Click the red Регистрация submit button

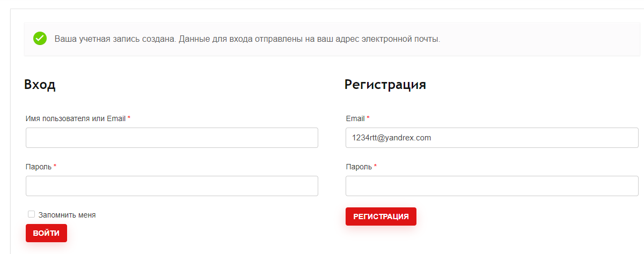pos(381,216)
